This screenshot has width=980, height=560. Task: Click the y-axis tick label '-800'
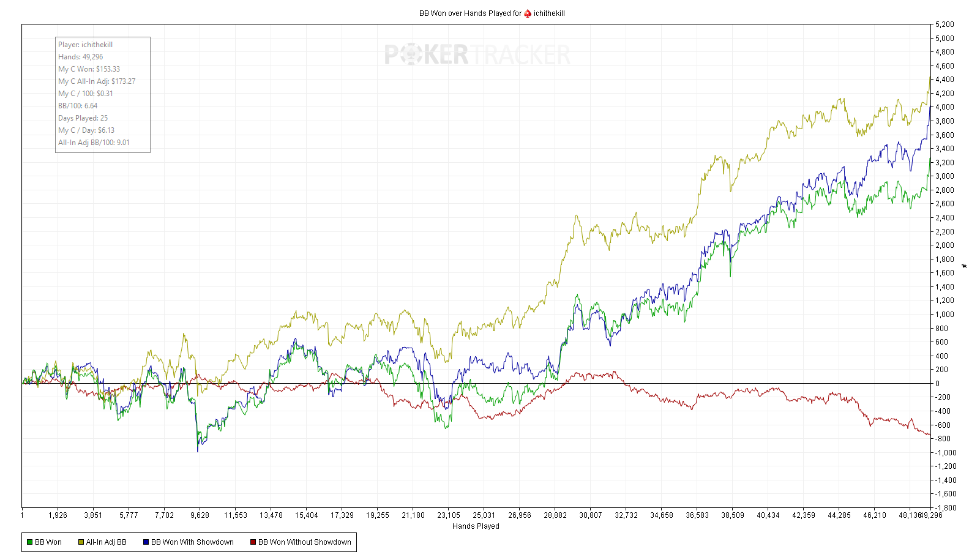click(x=943, y=439)
